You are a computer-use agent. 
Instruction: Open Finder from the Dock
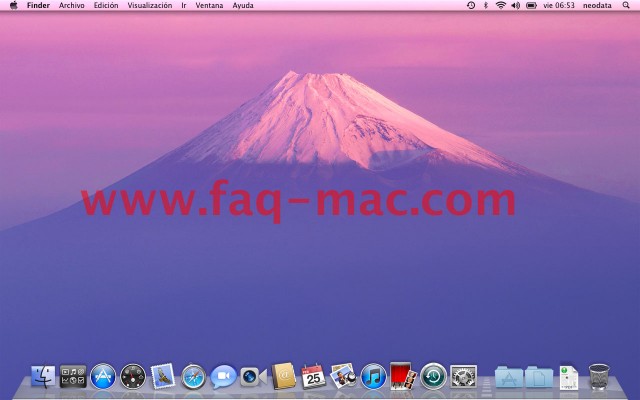pos(43,376)
